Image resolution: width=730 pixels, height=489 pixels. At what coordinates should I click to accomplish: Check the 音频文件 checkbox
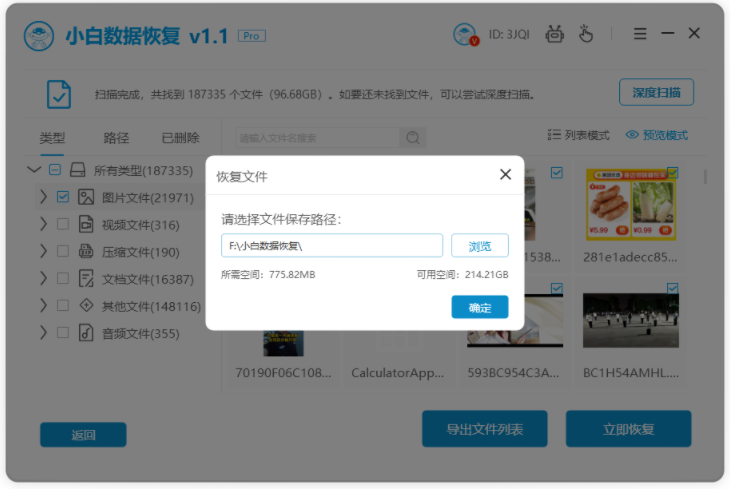[x=63, y=333]
